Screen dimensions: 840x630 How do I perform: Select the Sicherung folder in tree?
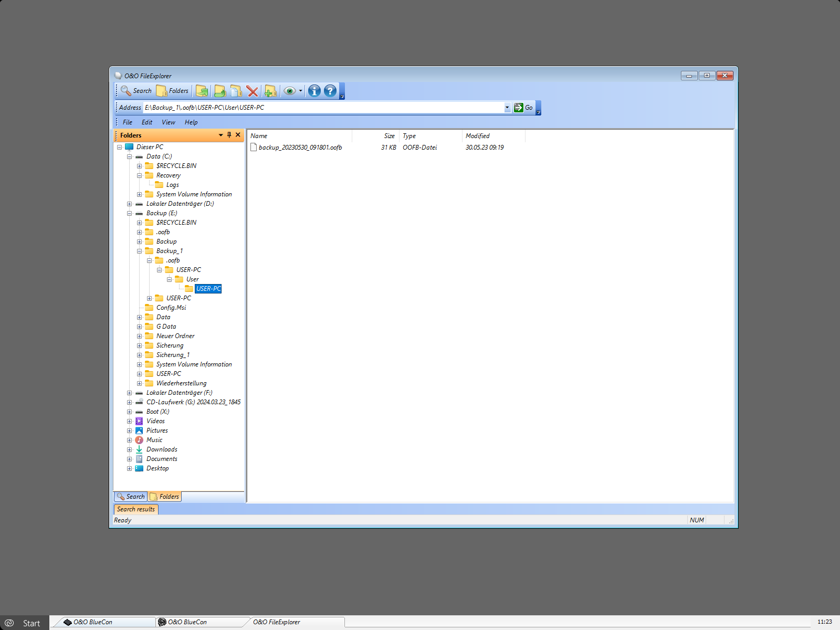(x=170, y=345)
